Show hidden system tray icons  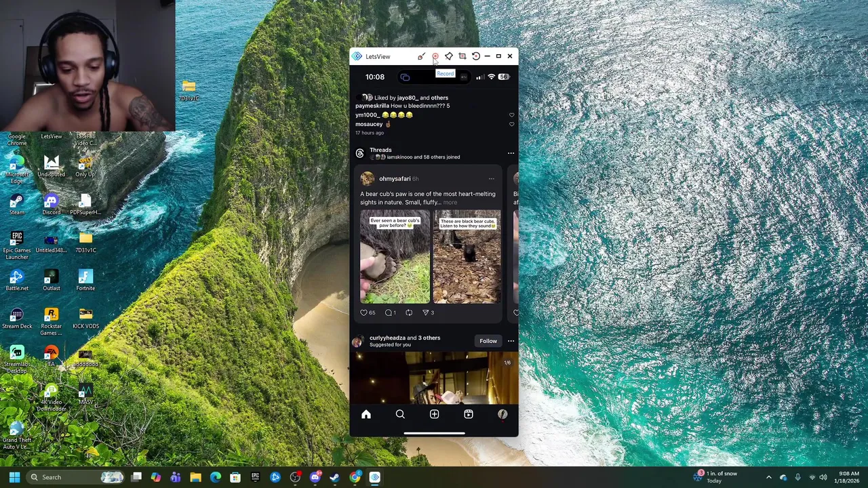pyautogui.click(x=768, y=477)
